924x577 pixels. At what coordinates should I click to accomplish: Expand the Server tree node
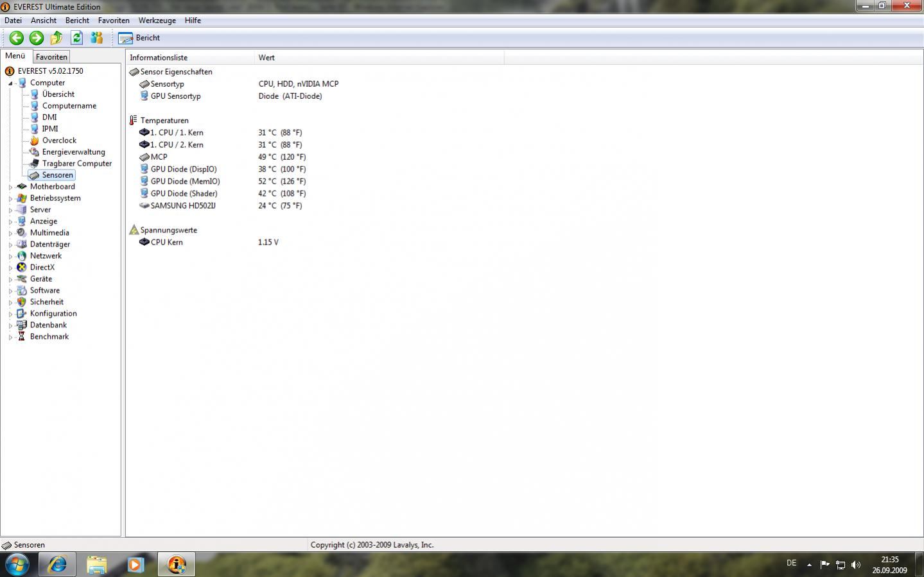point(10,210)
